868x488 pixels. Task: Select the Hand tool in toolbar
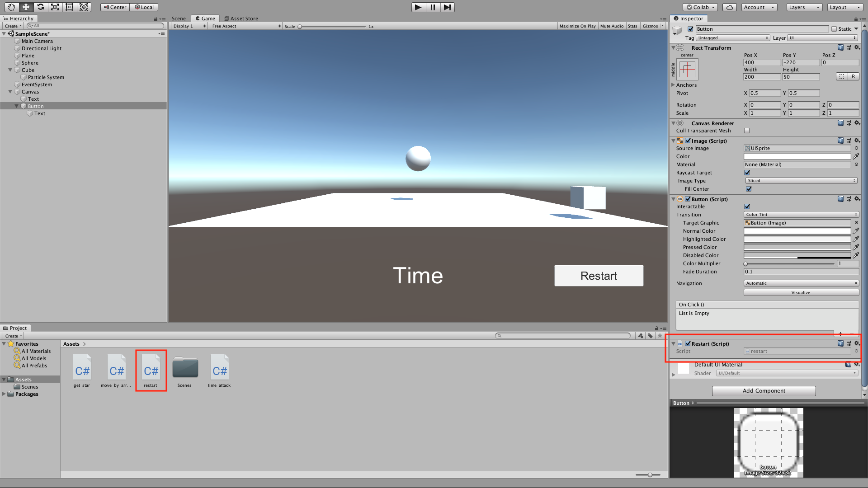[11, 7]
